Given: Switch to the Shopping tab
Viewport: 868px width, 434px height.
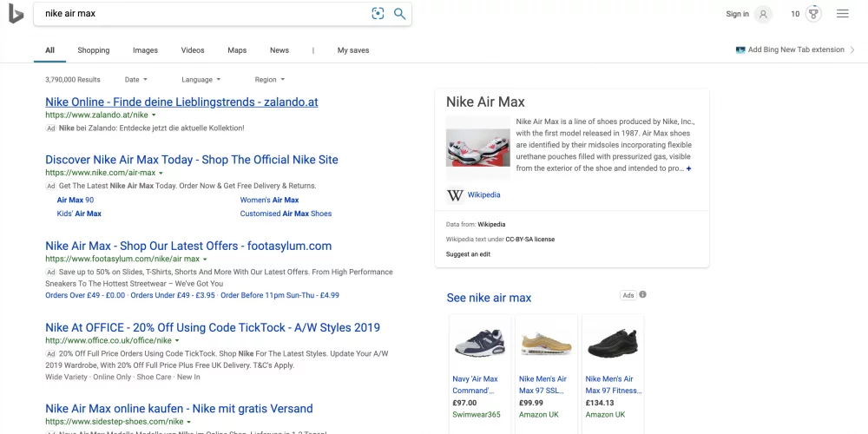Looking at the screenshot, I should (94, 50).
